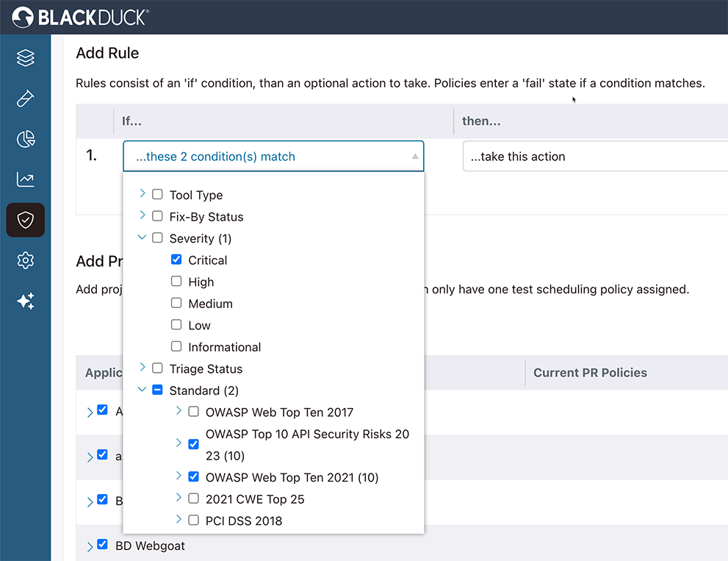Screen dimensions: 728x561
Task: Uncheck the BD Webgoat project checkbox
Action: pos(101,545)
